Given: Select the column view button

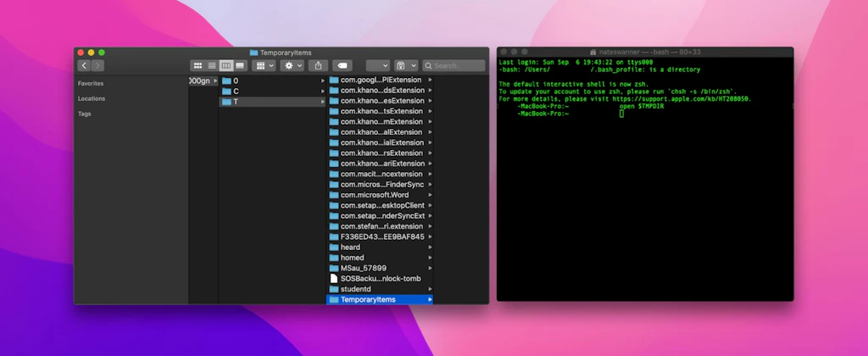Looking at the screenshot, I should pos(225,66).
